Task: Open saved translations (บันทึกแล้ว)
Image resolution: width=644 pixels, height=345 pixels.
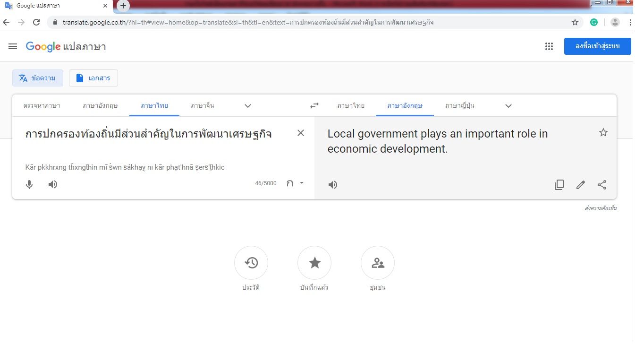Action: pos(314,263)
